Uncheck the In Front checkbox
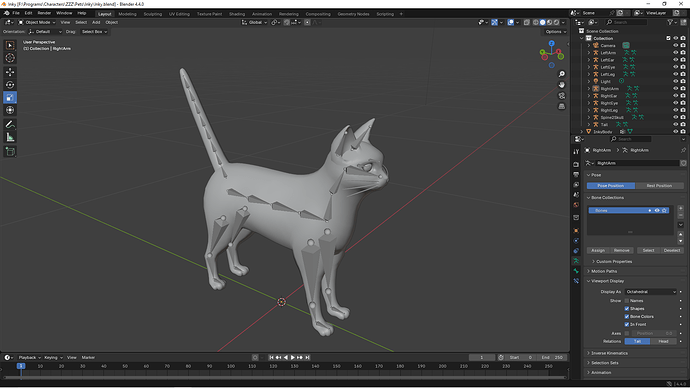 (x=627, y=325)
